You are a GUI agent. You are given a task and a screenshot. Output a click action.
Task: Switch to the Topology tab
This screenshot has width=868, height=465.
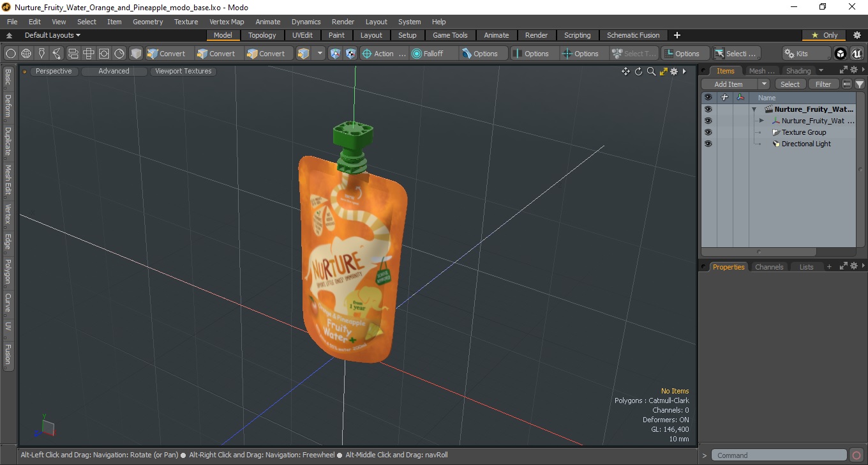click(x=262, y=35)
